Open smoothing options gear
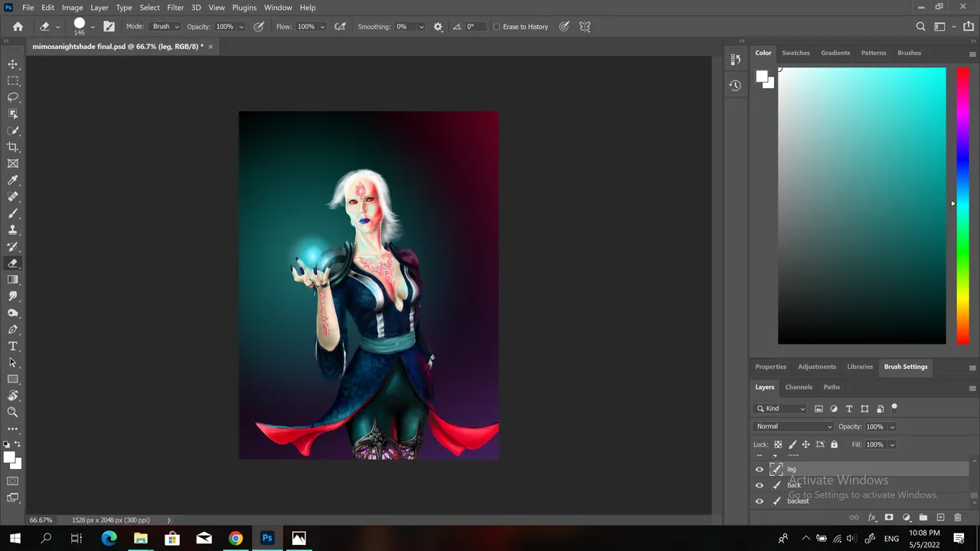This screenshot has height=551, width=980. tap(438, 27)
